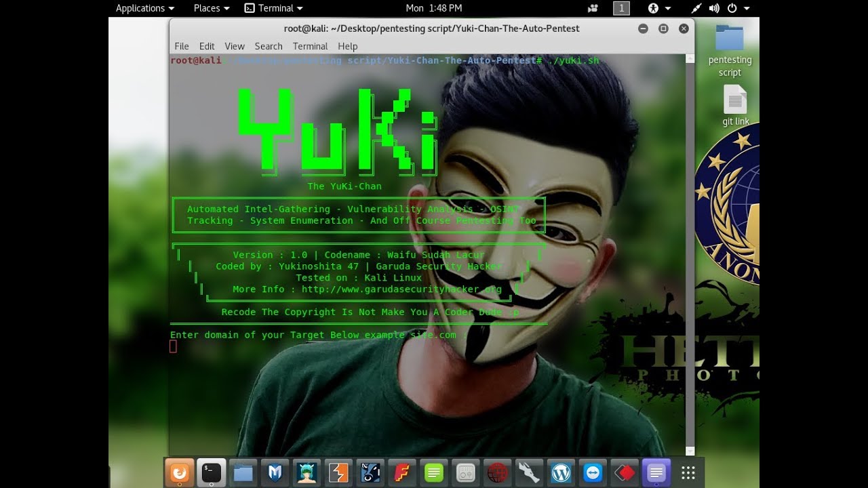Click the volume speaker icon in top bar
This screenshot has width=868, height=488.
tap(714, 8)
